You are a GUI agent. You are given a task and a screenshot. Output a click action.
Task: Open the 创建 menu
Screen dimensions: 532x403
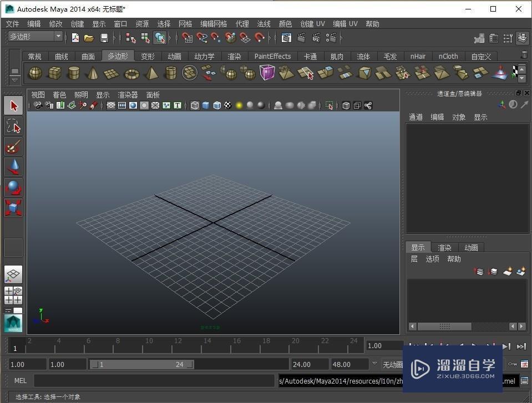[x=77, y=24]
